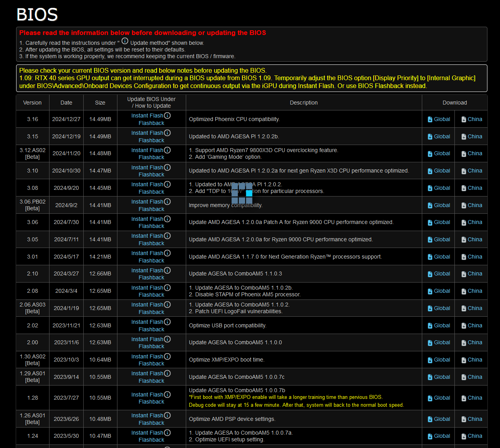Click the info icon beside Instant Flash for version 3.16

point(167,116)
